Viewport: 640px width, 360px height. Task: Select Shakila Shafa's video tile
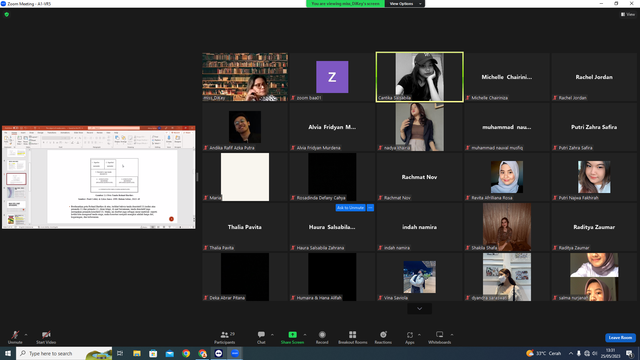click(507, 227)
